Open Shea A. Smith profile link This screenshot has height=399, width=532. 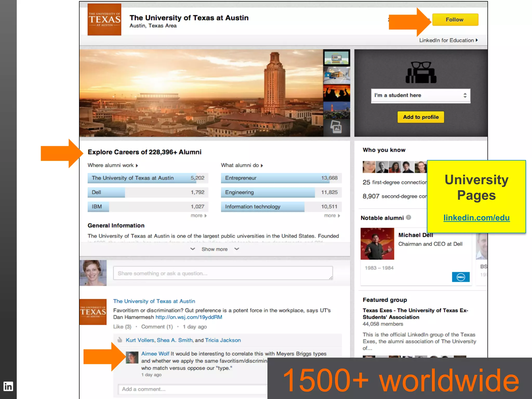pos(175,340)
